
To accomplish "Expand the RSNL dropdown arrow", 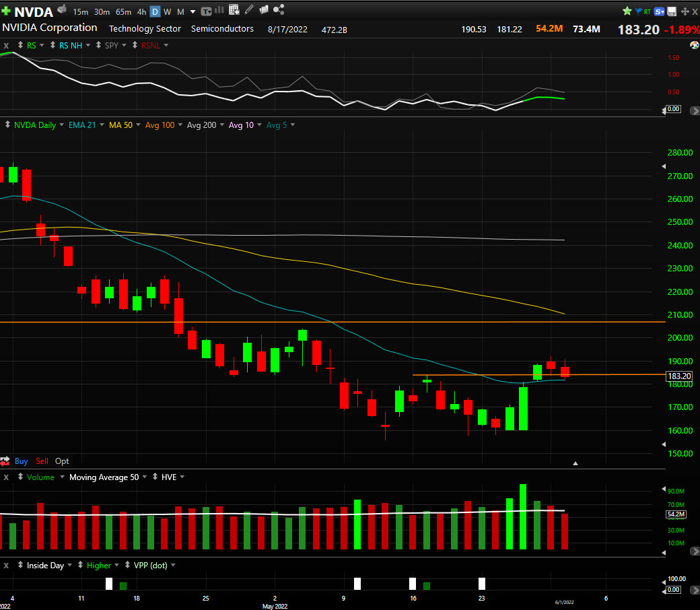I will 166,46.
